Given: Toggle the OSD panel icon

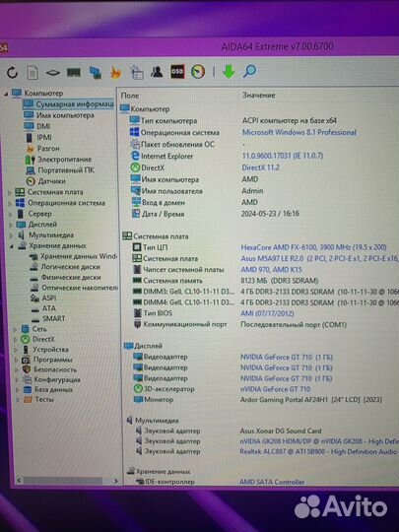Looking at the screenshot, I should point(177,72).
